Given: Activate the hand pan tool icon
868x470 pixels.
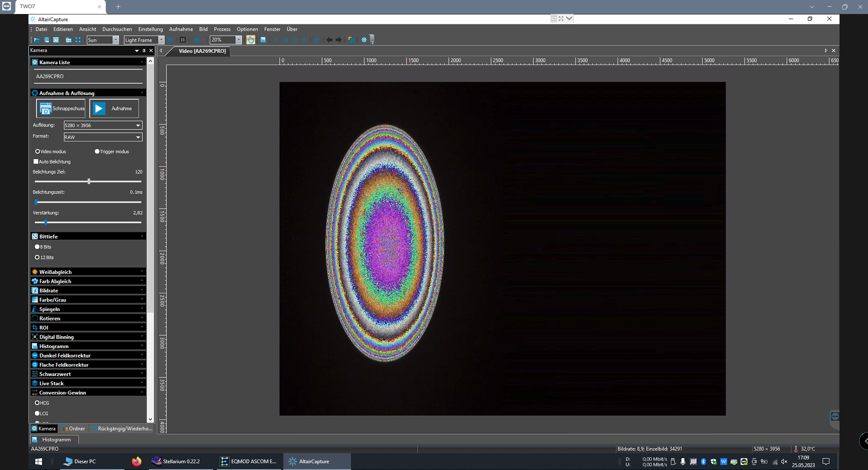Looking at the screenshot, I should 250,40.
